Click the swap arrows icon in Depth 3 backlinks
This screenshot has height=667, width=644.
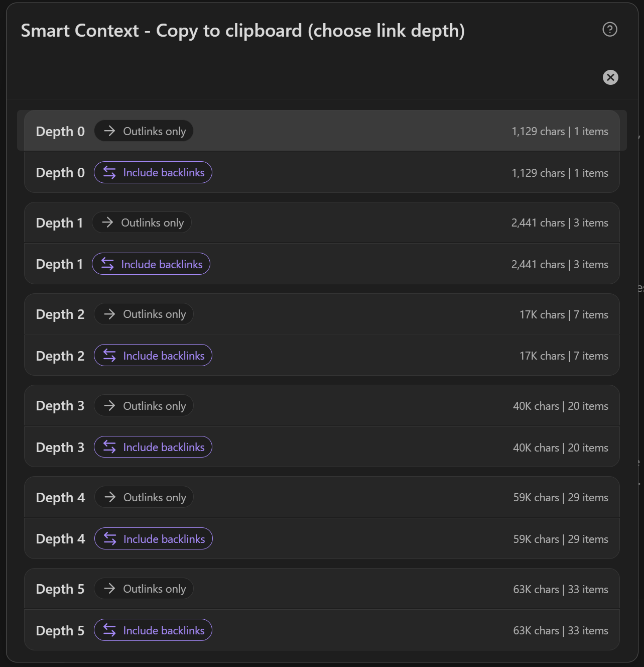109,447
